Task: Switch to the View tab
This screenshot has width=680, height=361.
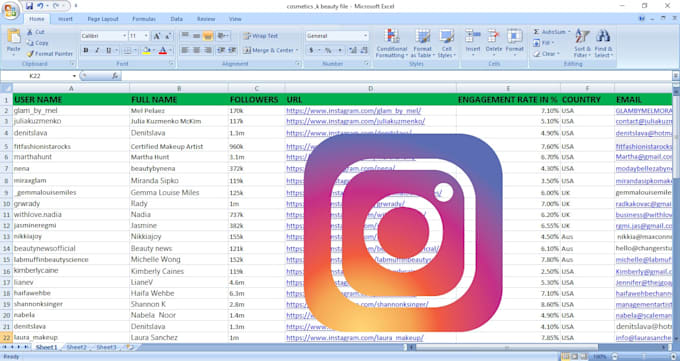Action: pos(235,19)
